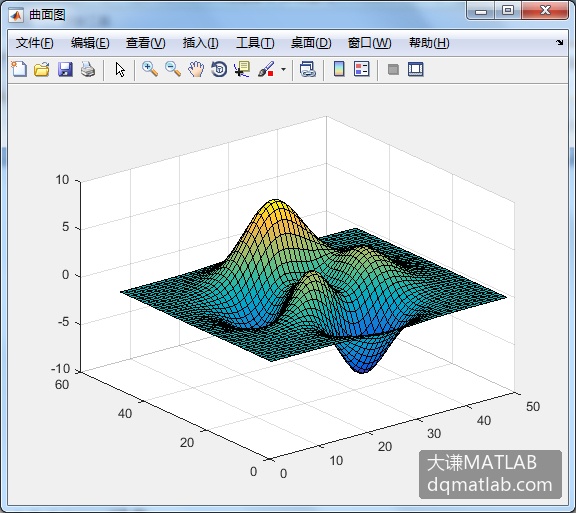The height and width of the screenshot is (513, 576).
Task: Open the 文件(F) menu
Action: 35,43
